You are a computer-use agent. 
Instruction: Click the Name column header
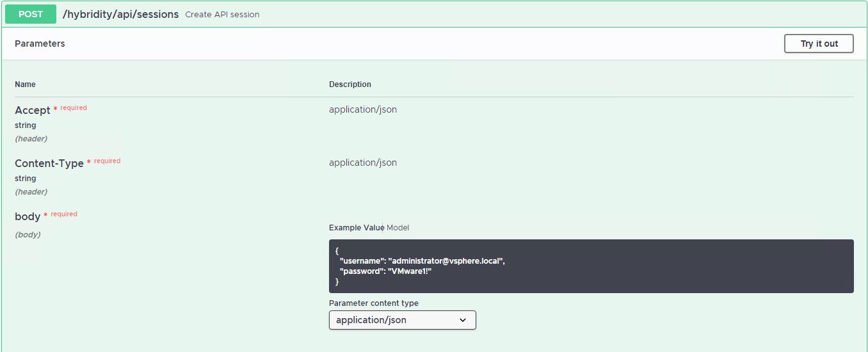[x=26, y=84]
